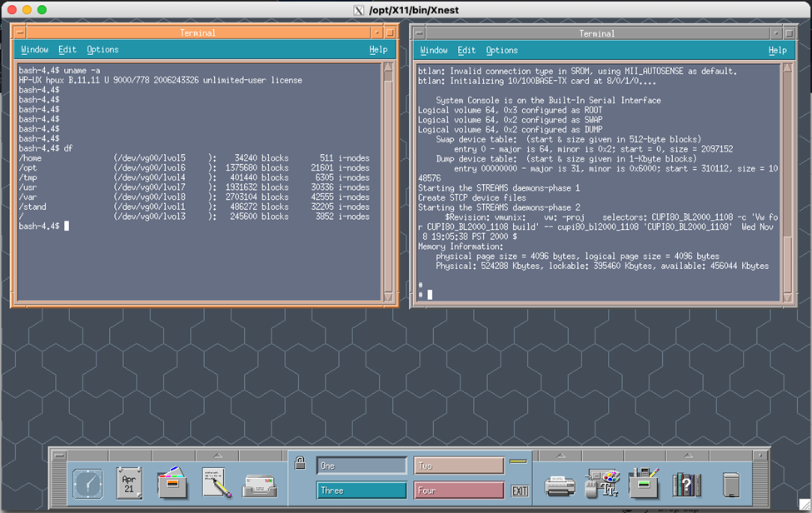This screenshot has width=812, height=513.
Task: Lock the screen with the padlock icon
Action: [x=301, y=464]
